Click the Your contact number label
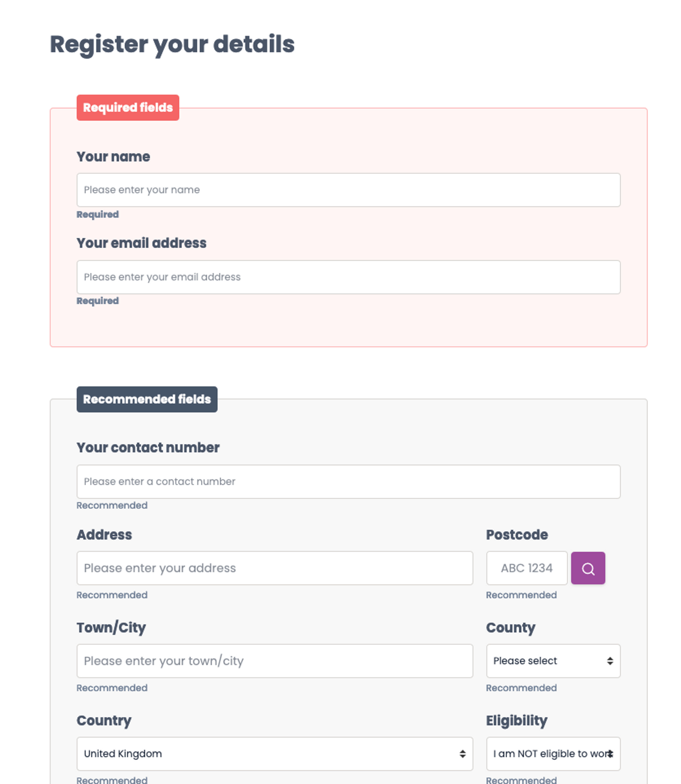Viewport: 681px width, 784px height. [148, 447]
